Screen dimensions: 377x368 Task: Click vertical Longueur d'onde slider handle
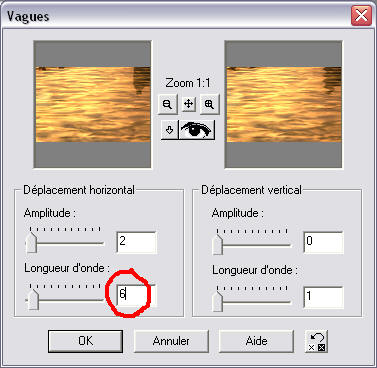point(217,301)
